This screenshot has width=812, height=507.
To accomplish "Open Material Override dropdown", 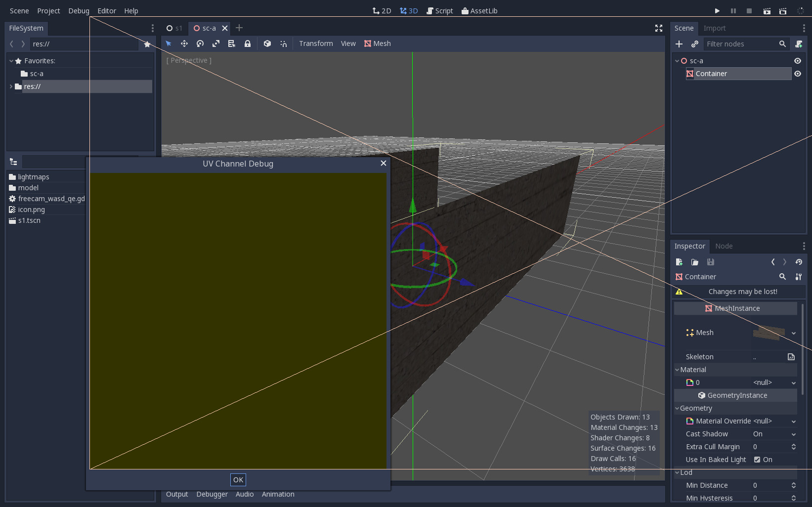I will [x=794, y=421].
